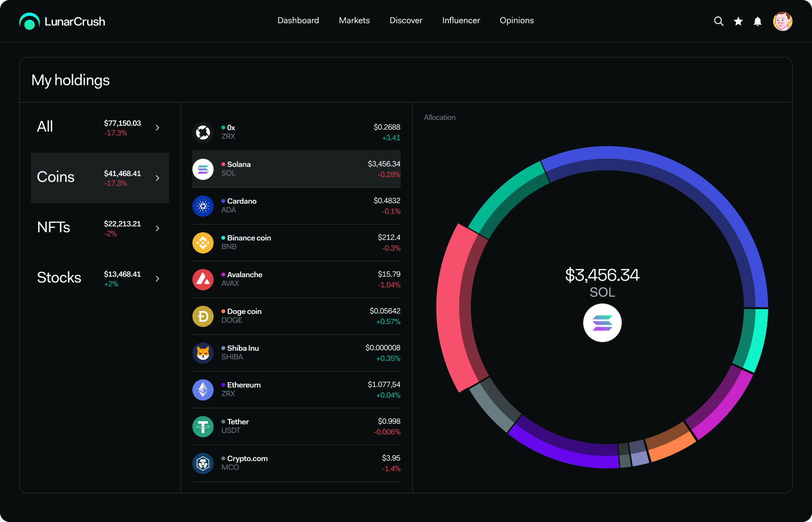Viewport: 812px width, 522px height.
Task: Click the 0x coin icon
Action: click(203, 133)
